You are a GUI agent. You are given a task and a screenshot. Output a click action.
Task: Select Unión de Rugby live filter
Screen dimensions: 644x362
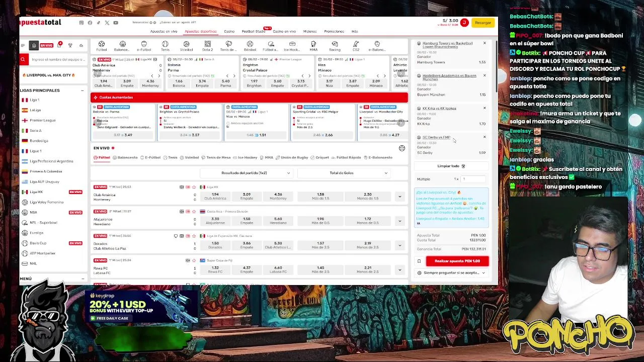[292, 157]
